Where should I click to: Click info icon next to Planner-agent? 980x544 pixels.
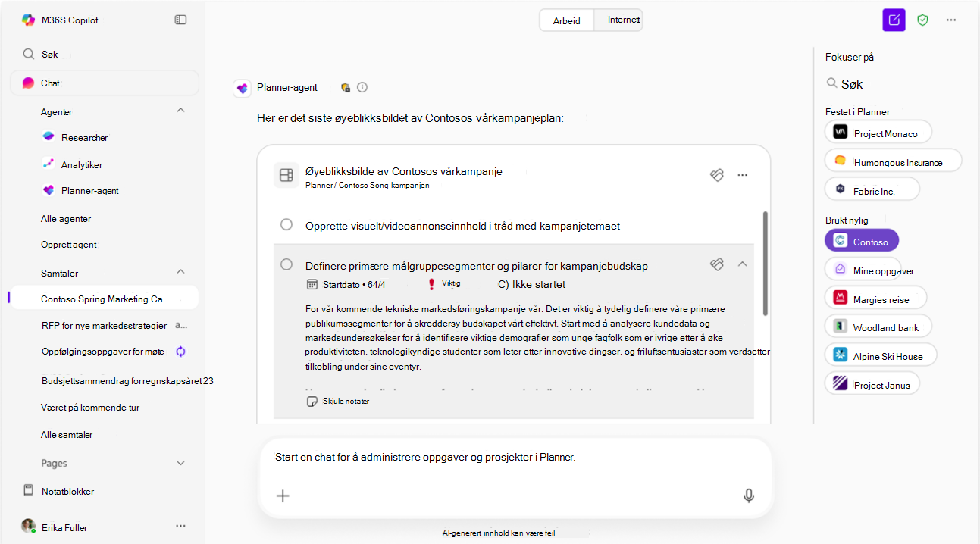[362, 87]
